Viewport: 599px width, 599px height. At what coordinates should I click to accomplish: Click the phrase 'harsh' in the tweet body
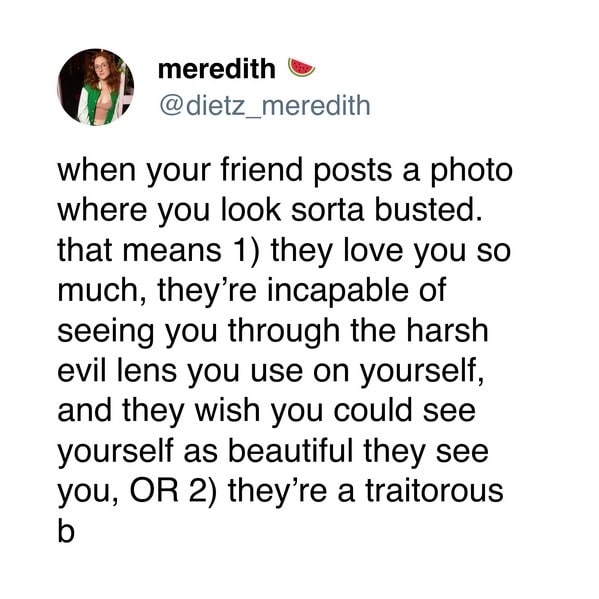tap(447, 330)
